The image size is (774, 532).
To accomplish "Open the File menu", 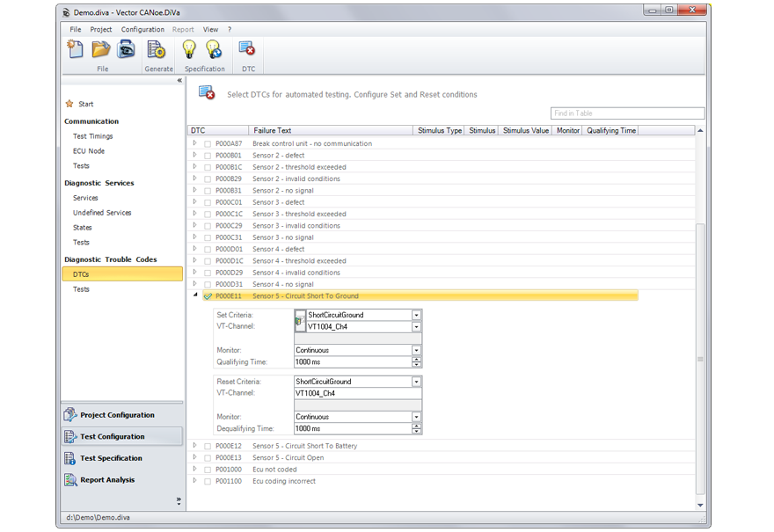I will 76,30.
